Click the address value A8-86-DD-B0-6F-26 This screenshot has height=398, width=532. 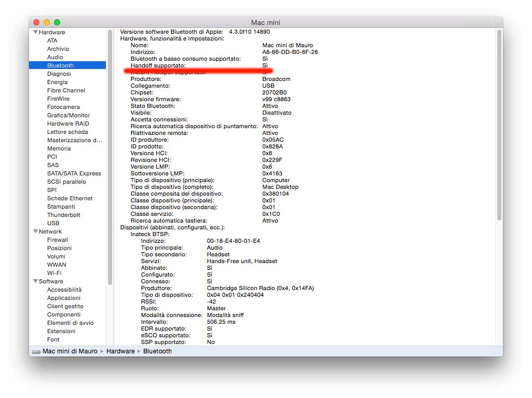(x=290, y=52)
